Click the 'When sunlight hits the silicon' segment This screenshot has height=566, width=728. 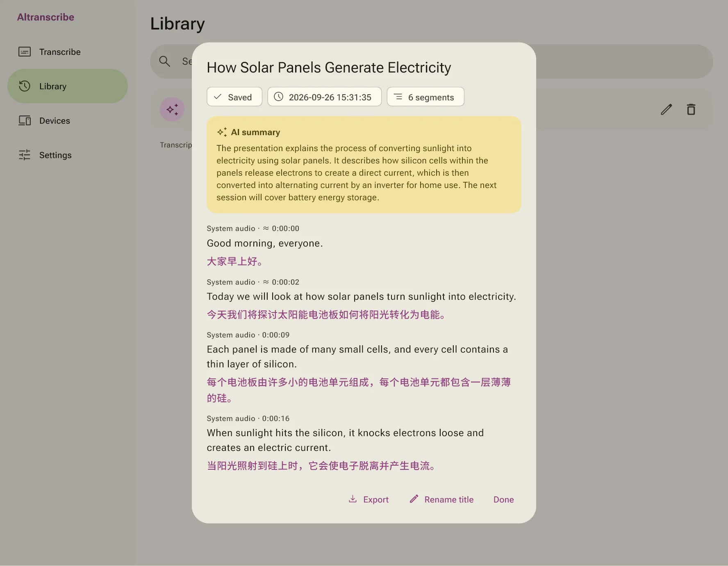tap(345, 440)
